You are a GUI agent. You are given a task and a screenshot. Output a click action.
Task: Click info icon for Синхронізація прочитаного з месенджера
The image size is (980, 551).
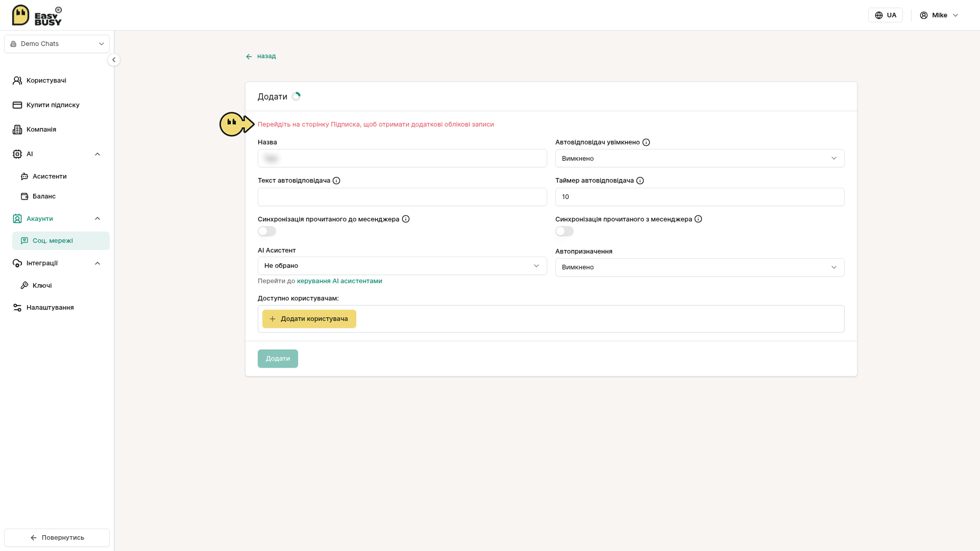[698, 219]
